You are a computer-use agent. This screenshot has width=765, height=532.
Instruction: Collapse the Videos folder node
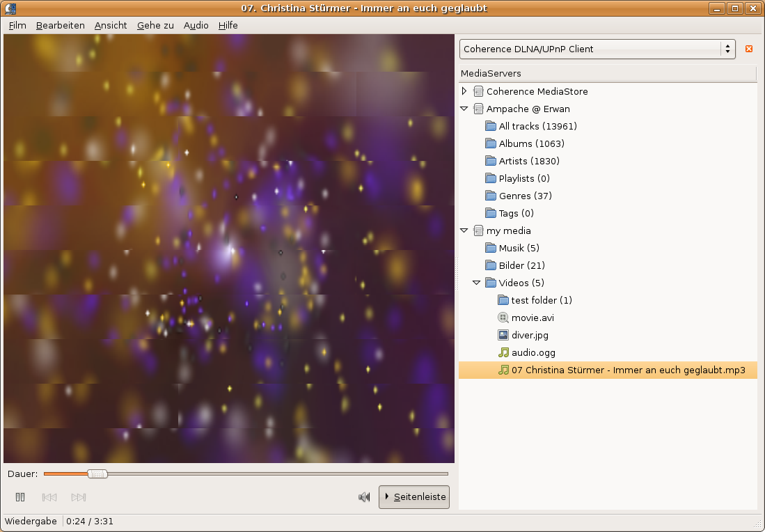tap(477, 283)
